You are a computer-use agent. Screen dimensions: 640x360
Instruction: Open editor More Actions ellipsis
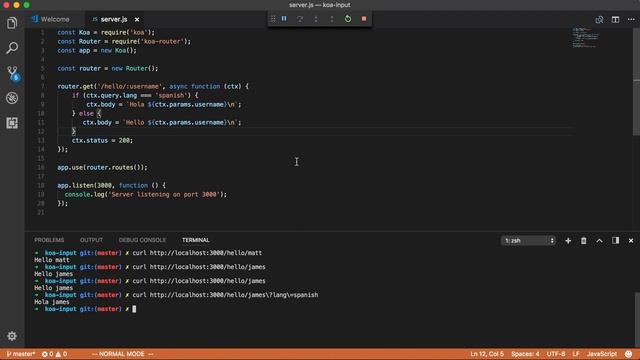click(x=631, y=20)
